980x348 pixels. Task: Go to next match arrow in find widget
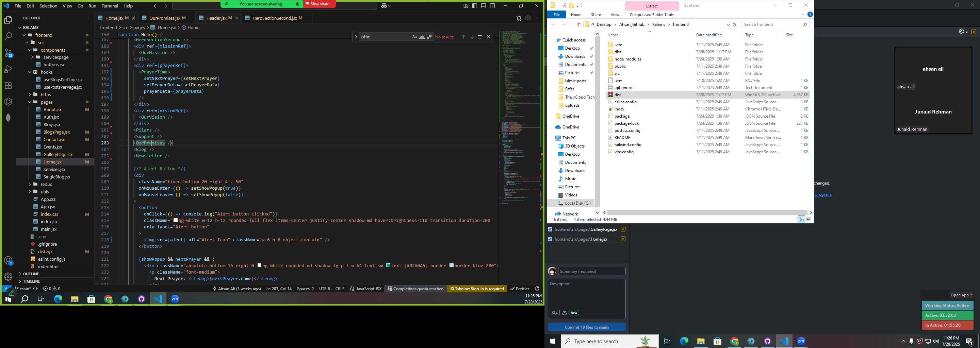(x=472, y=37)
